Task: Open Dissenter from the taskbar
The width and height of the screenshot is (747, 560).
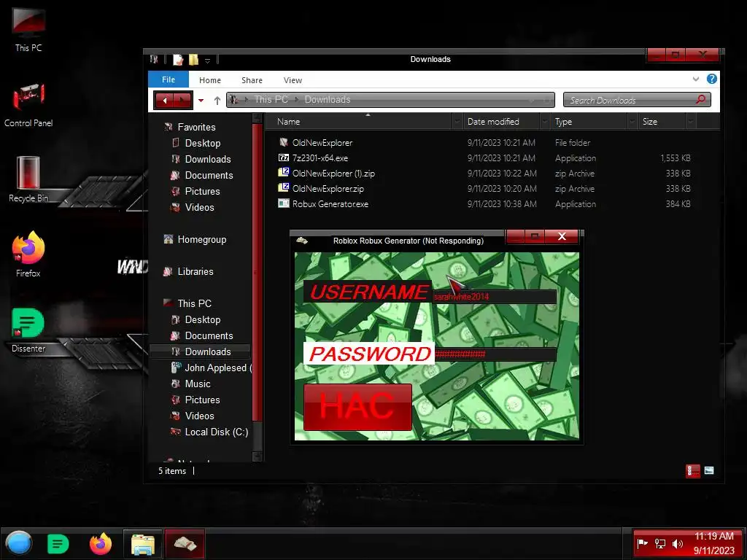Action: pos(58,544)
